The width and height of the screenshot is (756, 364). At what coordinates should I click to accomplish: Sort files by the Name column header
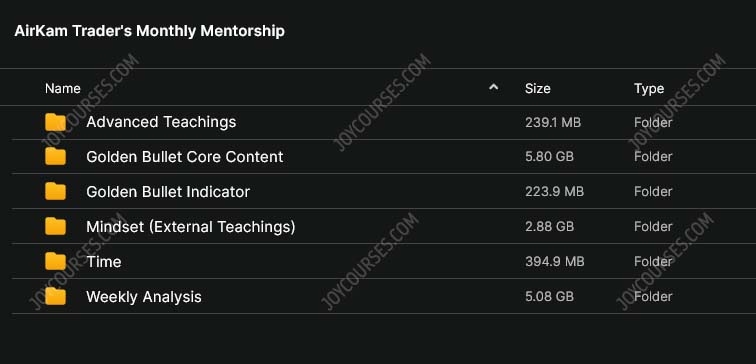pyautogui.click(x=63, y=89)
